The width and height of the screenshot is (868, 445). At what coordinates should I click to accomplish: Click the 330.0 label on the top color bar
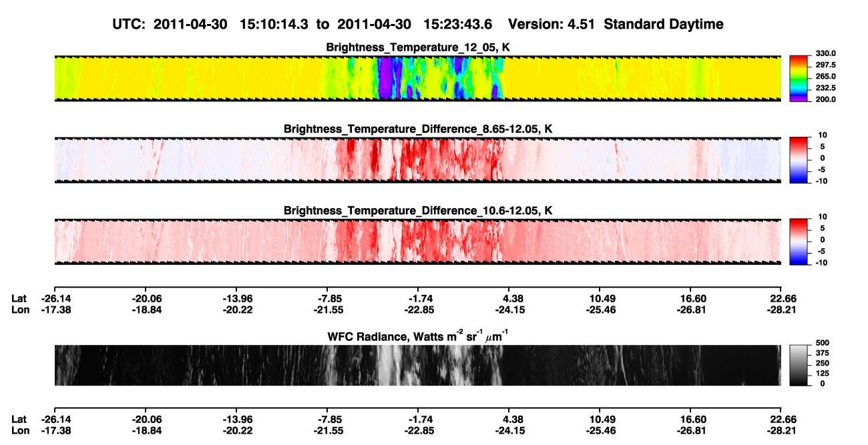coord(826,54)
